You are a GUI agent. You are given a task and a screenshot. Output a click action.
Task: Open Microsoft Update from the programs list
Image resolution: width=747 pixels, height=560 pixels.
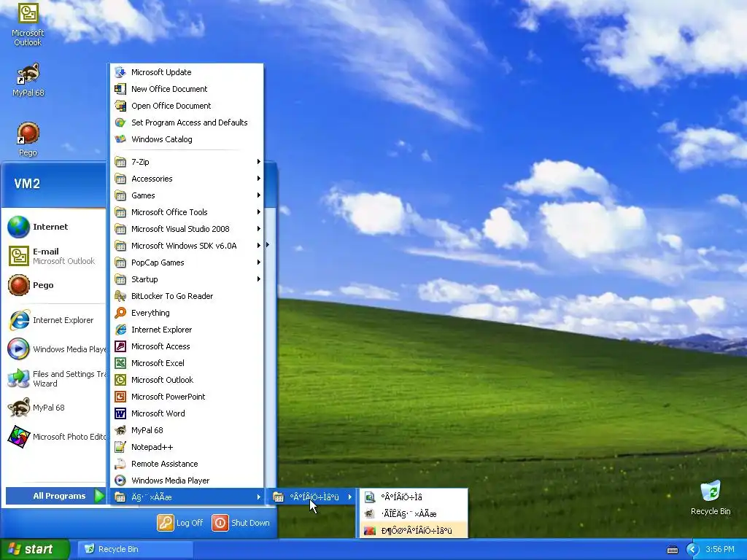pos(187,72)
